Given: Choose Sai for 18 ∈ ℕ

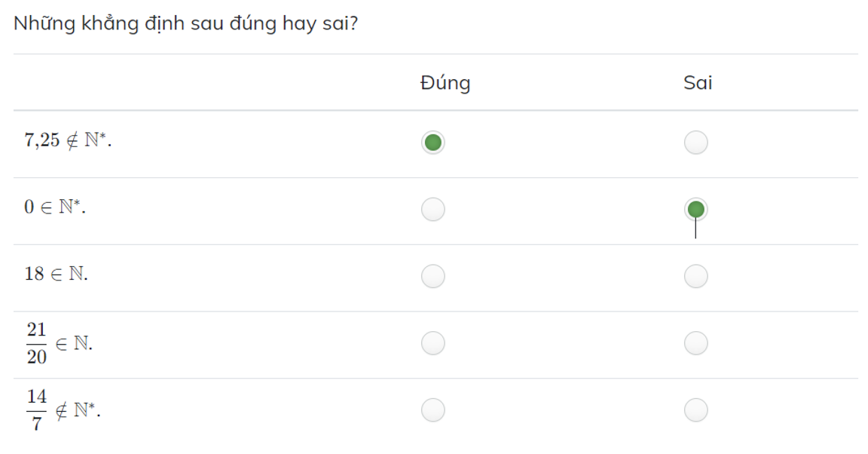Looking at the screenshot, I should (695, 277).
